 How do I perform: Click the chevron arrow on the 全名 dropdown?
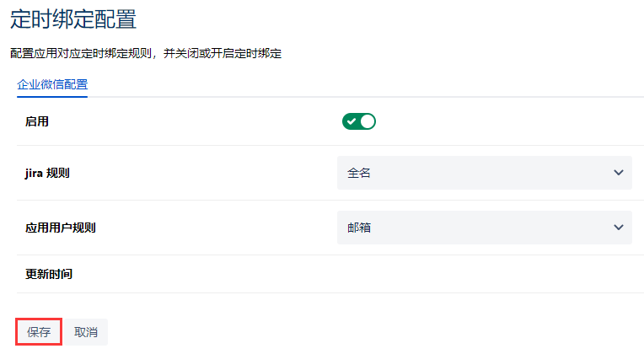(x=618, y=173)
